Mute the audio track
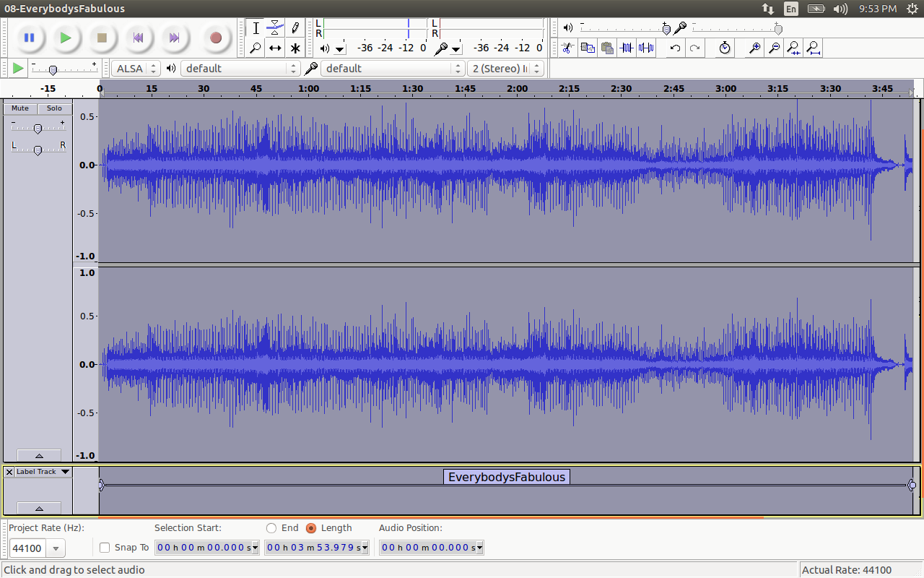The height and width of the screenshot is (578, 924). click(x=20, y=108)
